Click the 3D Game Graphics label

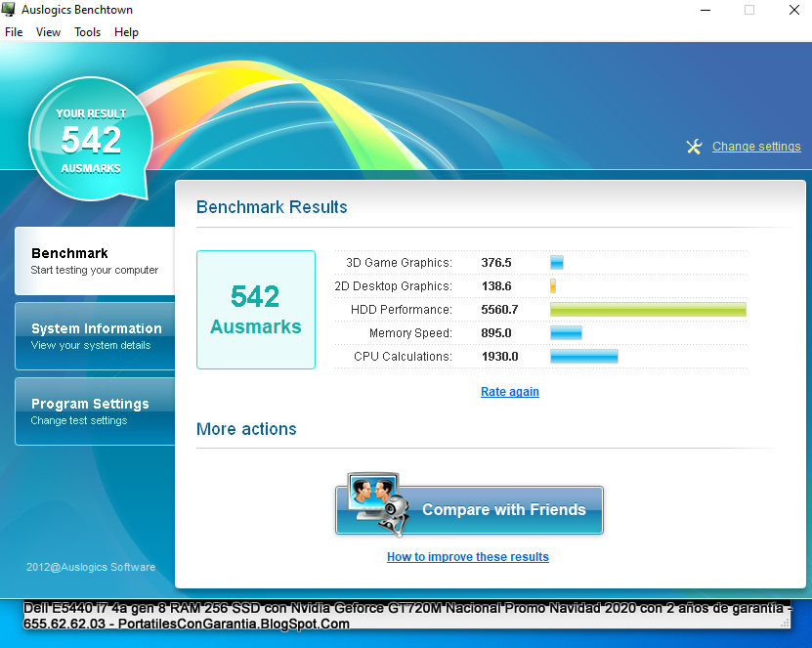[399, 263]
